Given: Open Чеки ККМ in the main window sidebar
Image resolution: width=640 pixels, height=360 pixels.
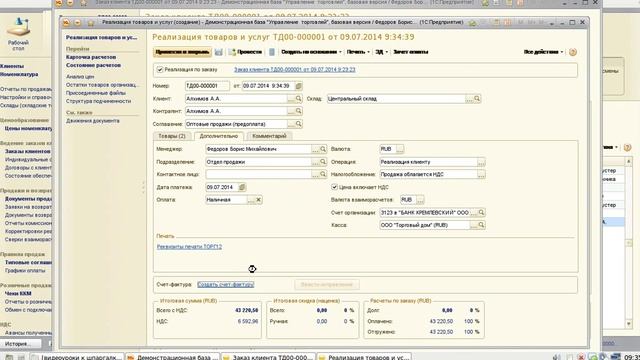Looking at the screenshot, I should click(x=18, y=293).
